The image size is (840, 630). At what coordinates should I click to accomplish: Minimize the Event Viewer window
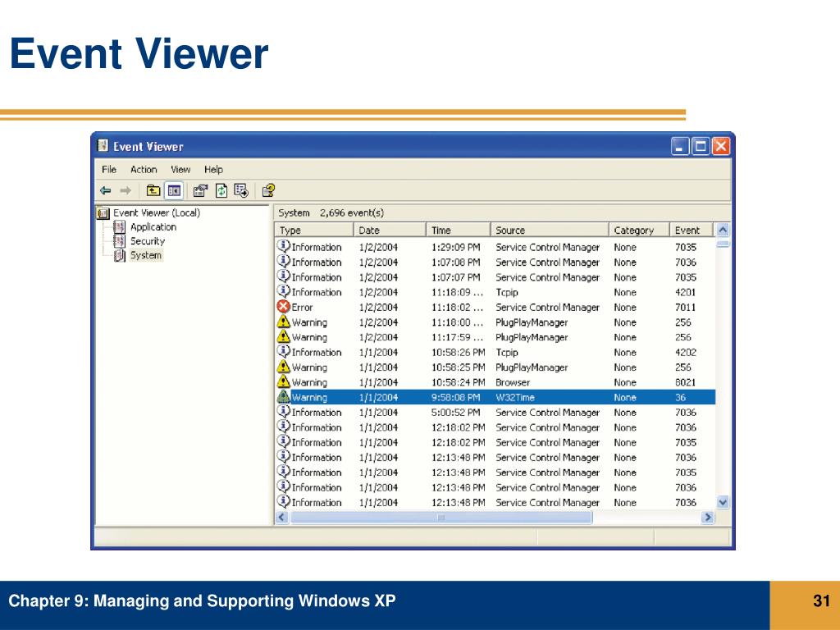680,146
